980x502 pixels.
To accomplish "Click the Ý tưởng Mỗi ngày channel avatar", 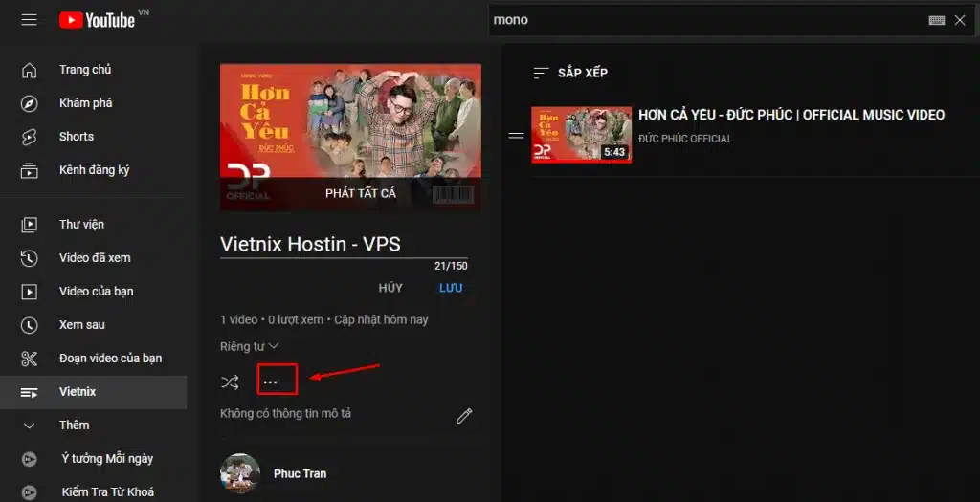I will [29, 460].
